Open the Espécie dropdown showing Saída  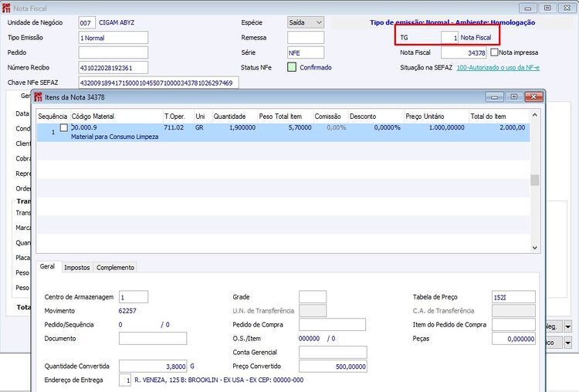pyautogui.click(x=306, y=22)
